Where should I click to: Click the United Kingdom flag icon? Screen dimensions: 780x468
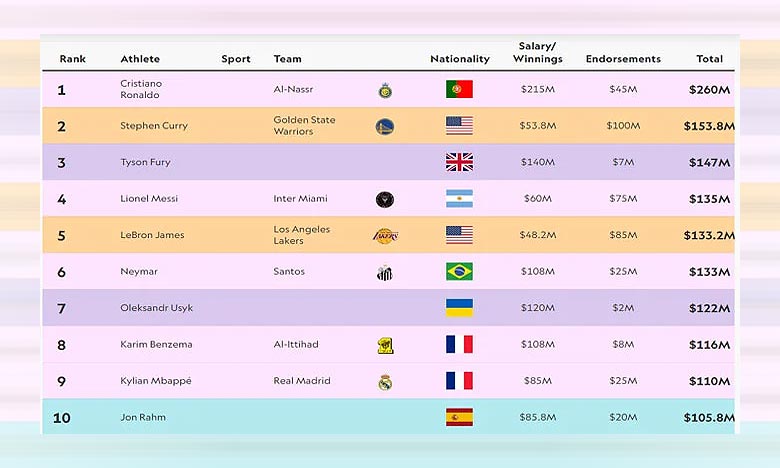point(459,162)
